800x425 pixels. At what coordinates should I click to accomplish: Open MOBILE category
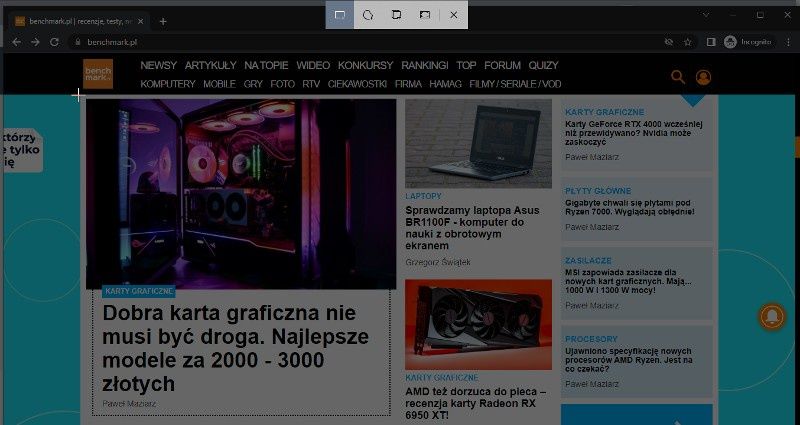coord(219,84)
